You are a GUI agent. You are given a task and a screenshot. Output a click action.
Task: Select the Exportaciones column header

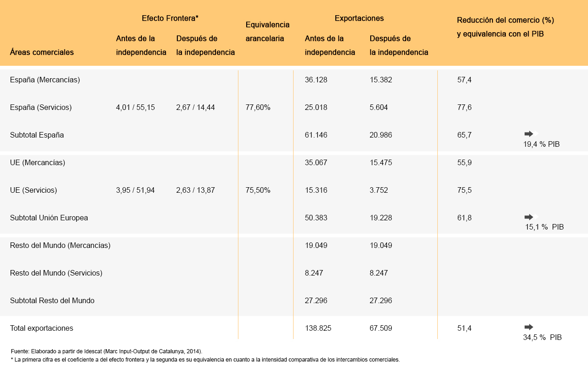click(x=359, y=18)
